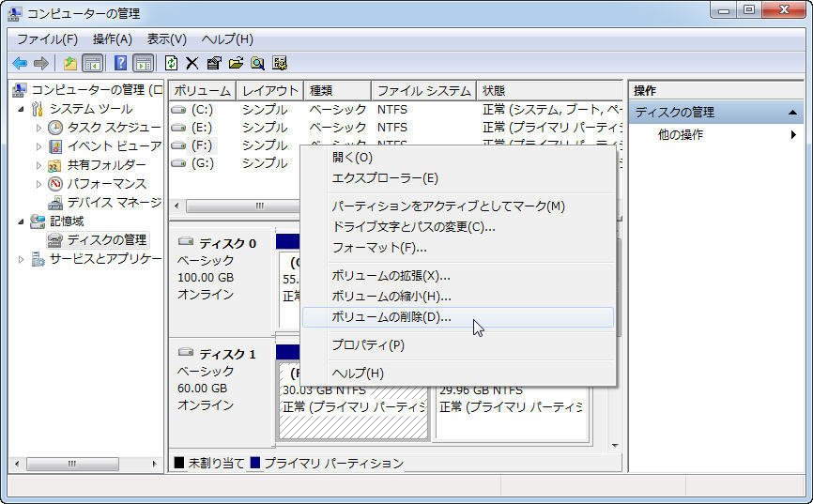Select ドライブ文字とパスの変更(C)... entry
The width and height of the screenshot is (813, 504).
pyautogui.click(x=459, y=227)
